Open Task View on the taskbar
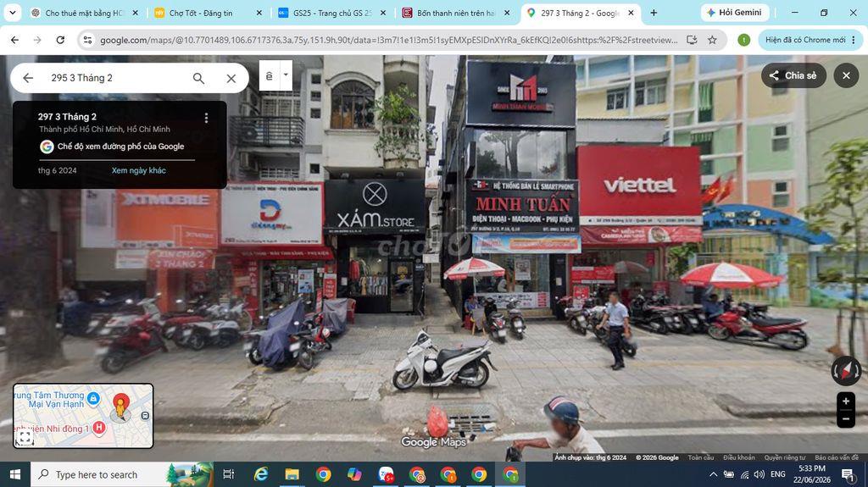Viewport: 868px width, 487px height. point(228,474)
